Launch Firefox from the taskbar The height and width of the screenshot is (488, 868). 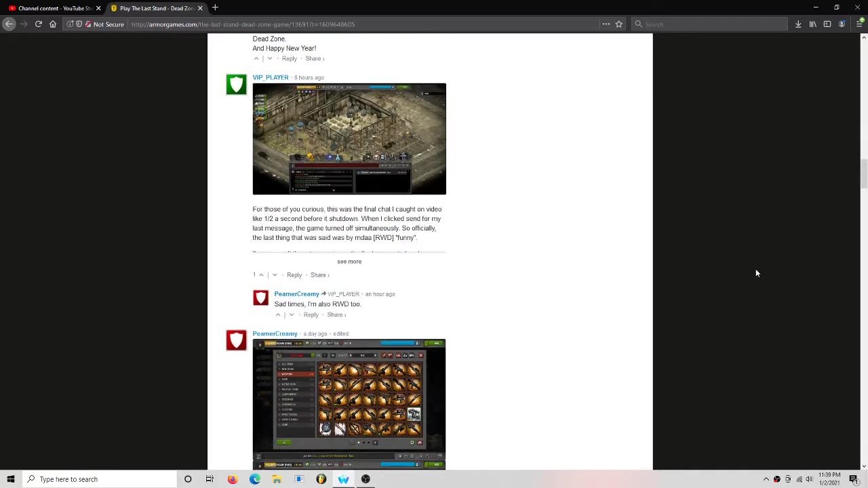pos(233,479)
